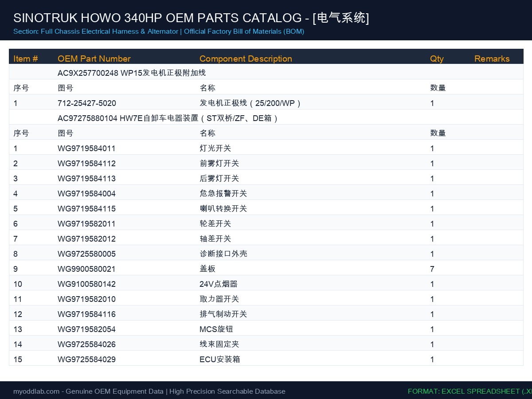Screen dimensions: 532x399
Task: Click the 'Remarks' column header
Action: tap(492, 59)
